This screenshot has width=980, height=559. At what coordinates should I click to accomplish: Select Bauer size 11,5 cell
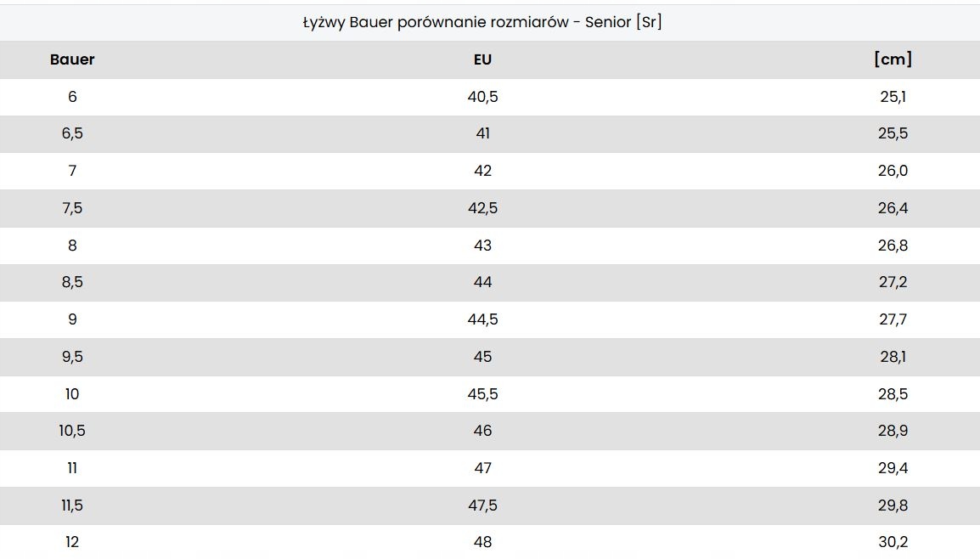coord(72,505)
